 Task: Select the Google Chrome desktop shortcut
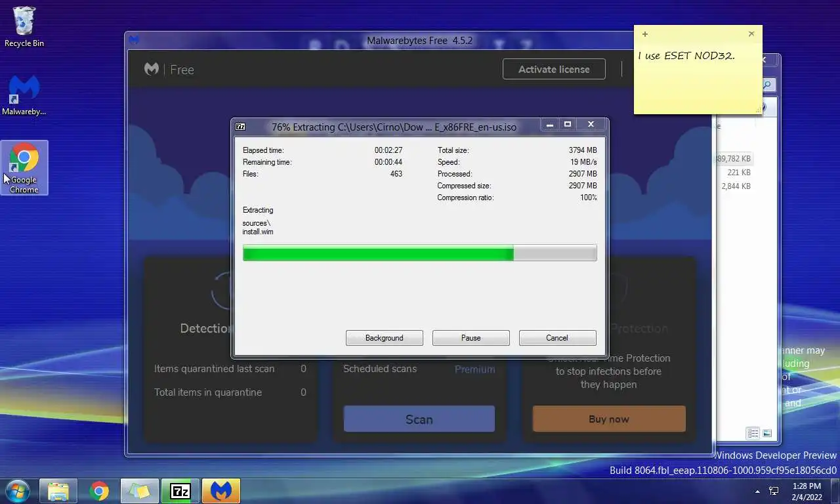click(24, 168)
